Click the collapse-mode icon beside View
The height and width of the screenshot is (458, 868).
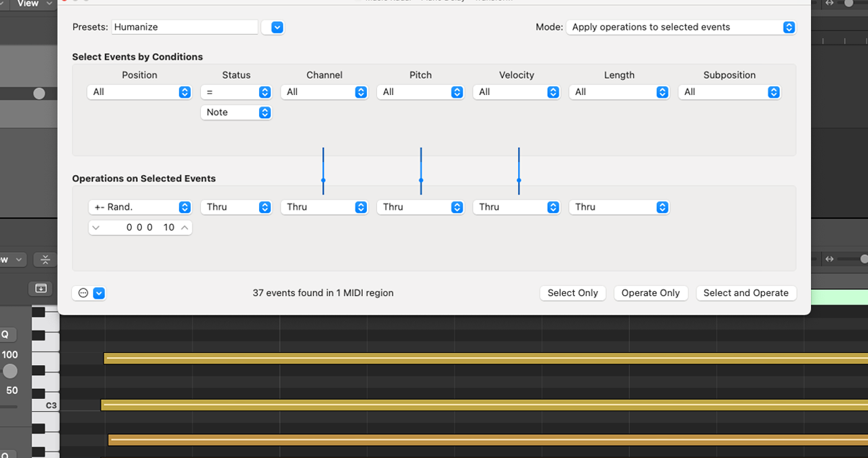point(45,260)
